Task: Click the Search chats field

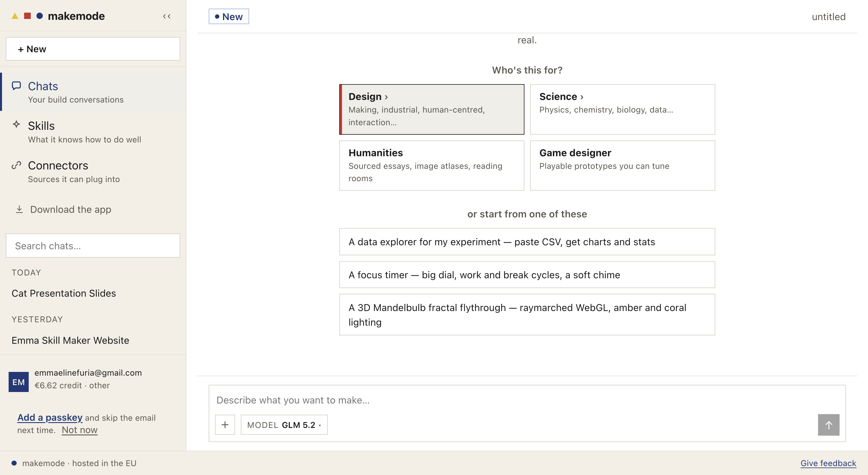Action: (93, 246)
